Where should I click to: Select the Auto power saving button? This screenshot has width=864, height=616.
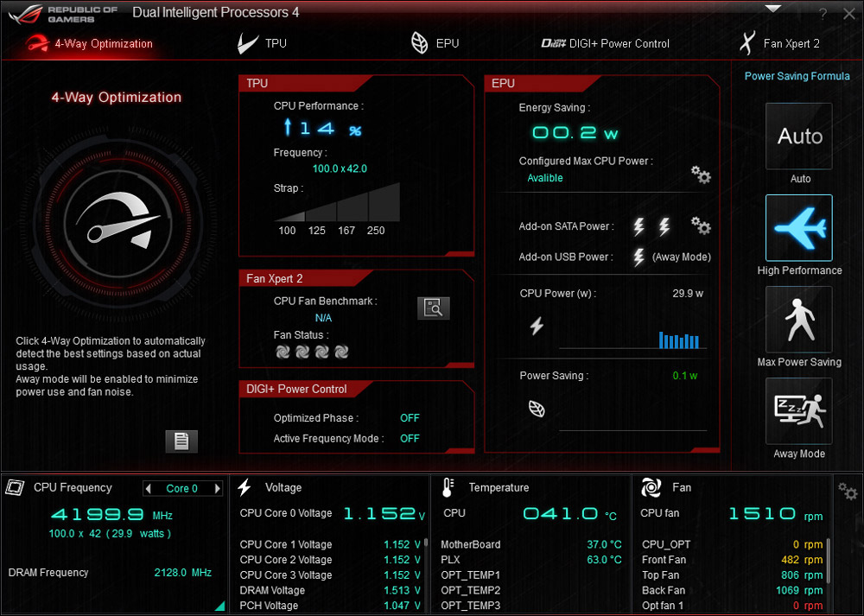[799, 137]
